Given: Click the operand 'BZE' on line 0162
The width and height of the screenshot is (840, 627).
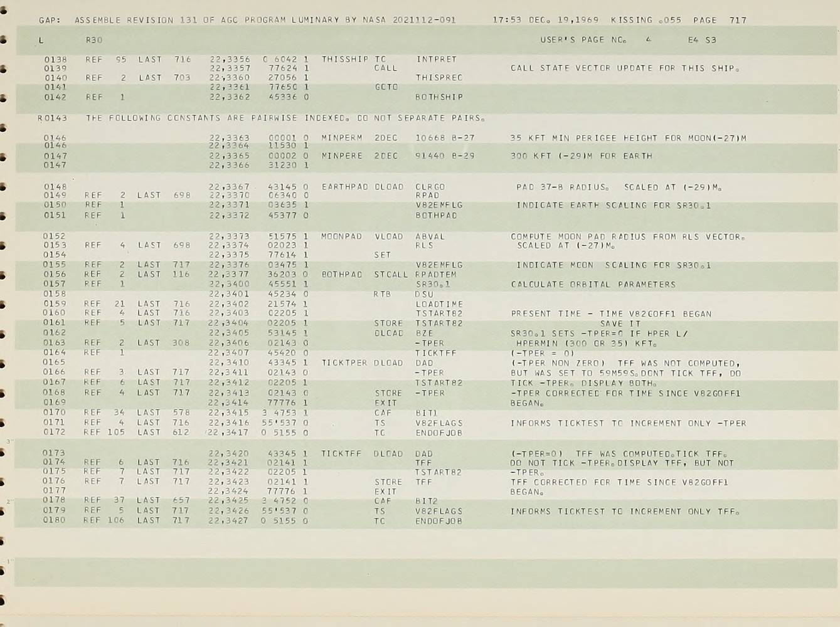Looking at the screenshot, I should (x=424, y=334).
